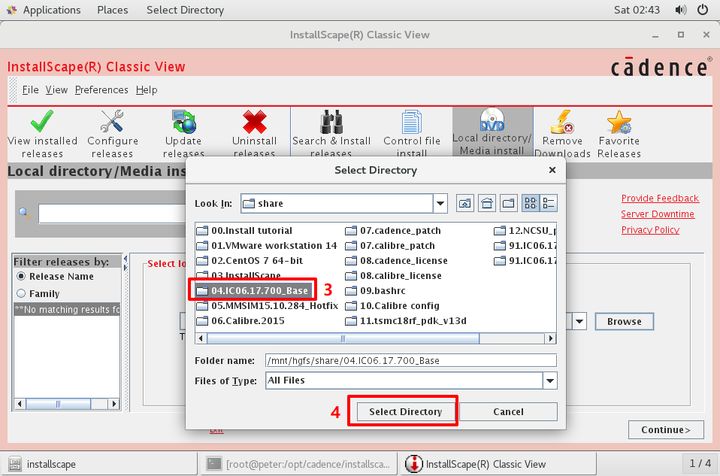Screen dimensions: 720x476
Task: Select folder 08.cadence_license
Action: (x=396, y=261)
